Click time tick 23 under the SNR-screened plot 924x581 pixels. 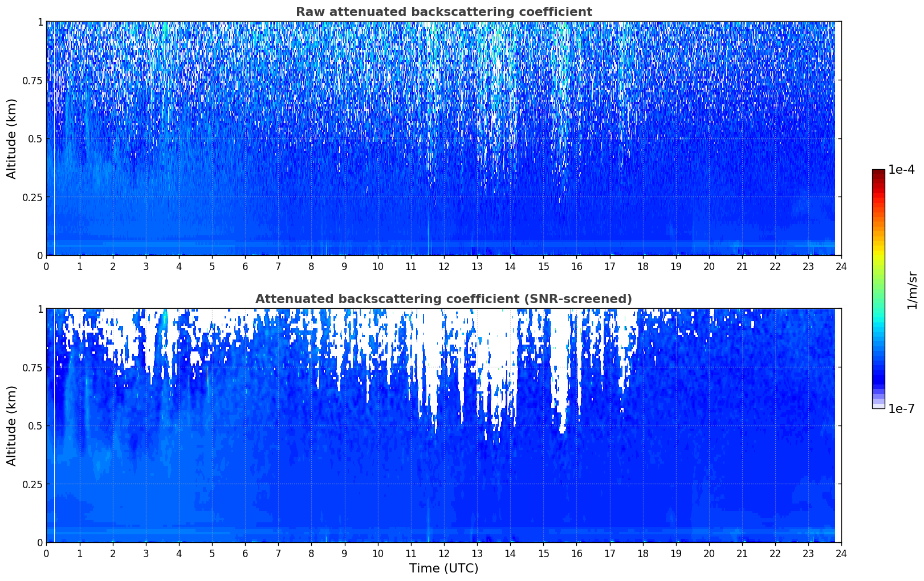click(808, 553)
